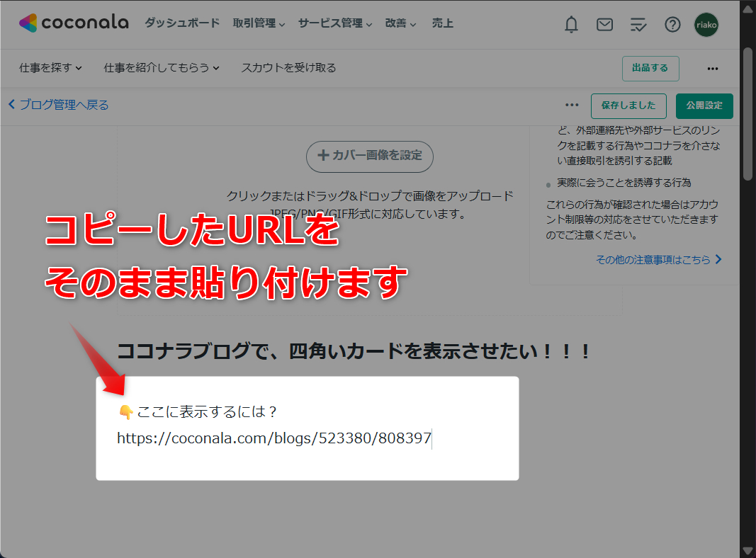Open 公開設定 button
756x558 pixels.
point(704,106)
